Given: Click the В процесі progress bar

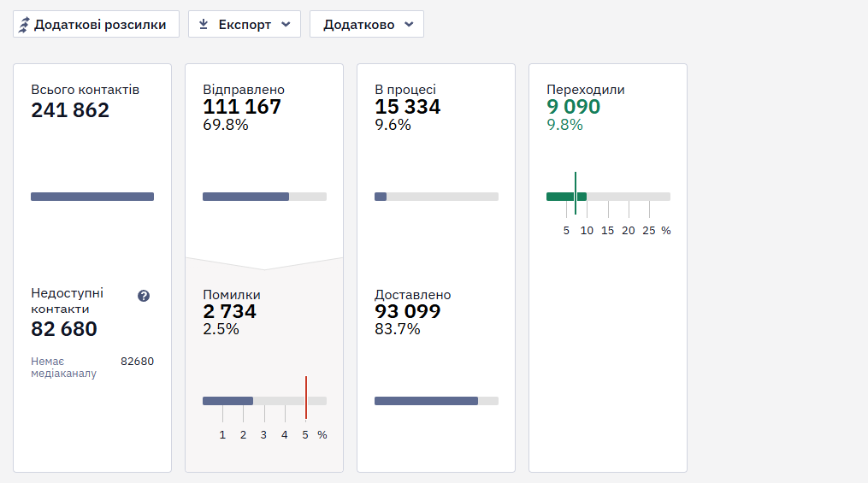Looking at the screenshot, I should (436, 197).
